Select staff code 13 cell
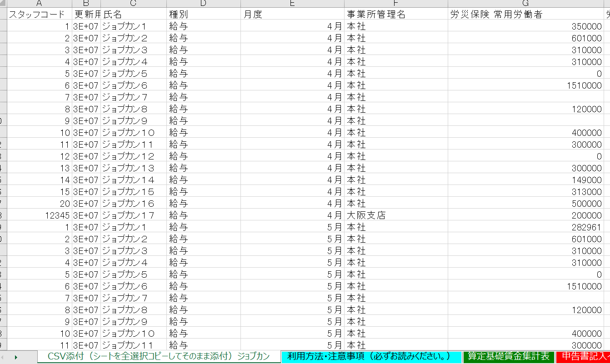 (x=40, y=168)
